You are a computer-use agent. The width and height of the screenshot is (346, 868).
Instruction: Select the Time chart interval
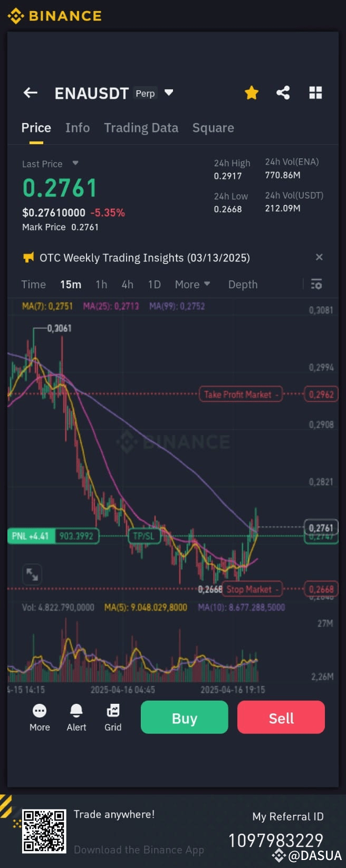(33, 285)
